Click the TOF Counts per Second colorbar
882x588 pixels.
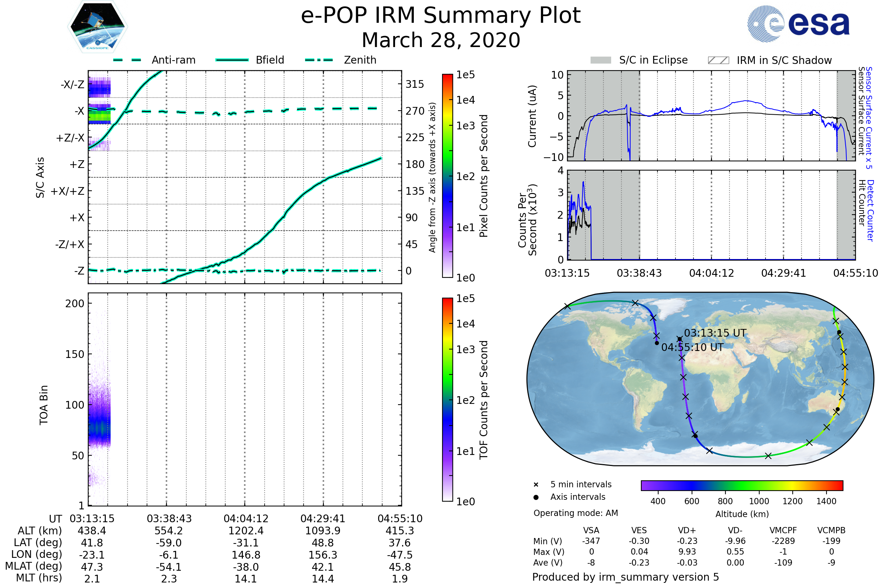447,399
